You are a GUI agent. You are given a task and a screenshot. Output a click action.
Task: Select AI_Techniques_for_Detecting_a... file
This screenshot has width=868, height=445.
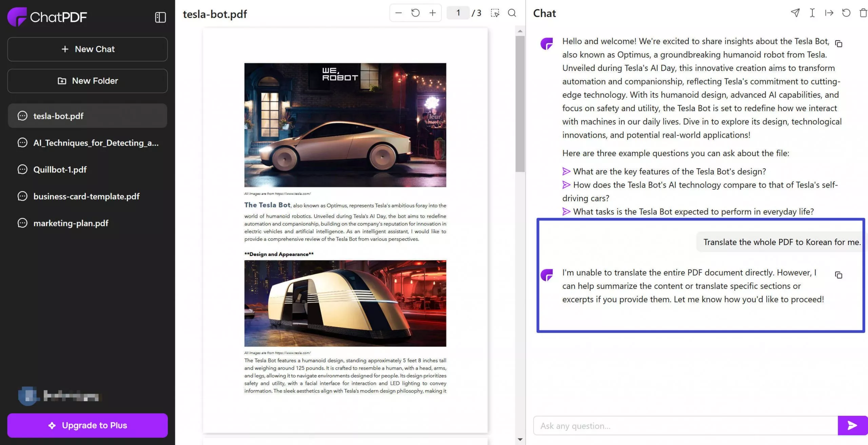(x=88, y=143)
